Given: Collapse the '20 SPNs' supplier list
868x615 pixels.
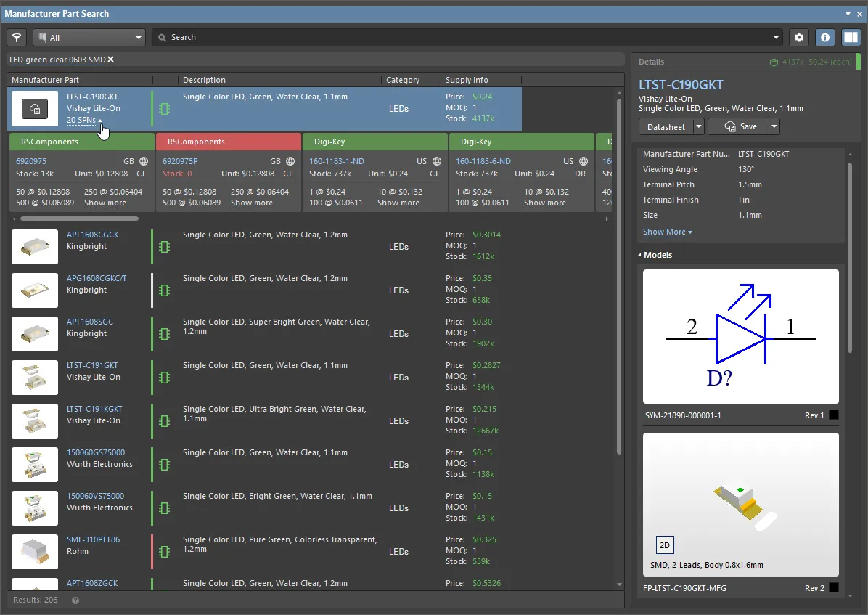Looking at the screenshot, I should coord(85,121).
